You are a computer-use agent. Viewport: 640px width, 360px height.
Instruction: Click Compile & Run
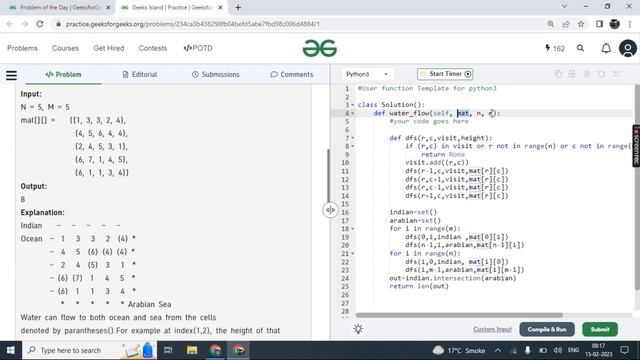tap(547, 329)
